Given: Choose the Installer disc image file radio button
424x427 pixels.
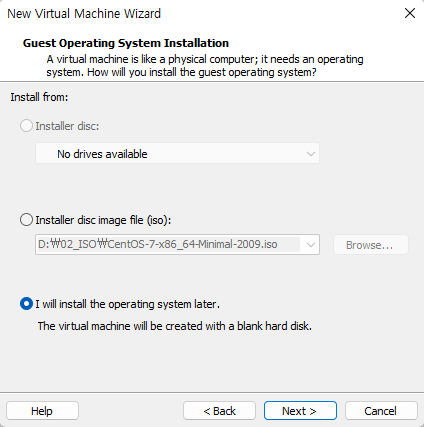Looking at the screenshot, I should pos(26,220).
